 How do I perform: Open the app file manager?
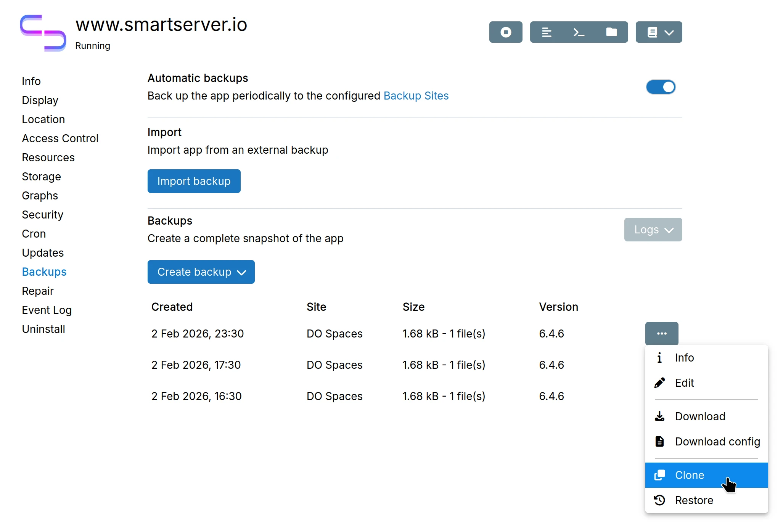(x=611, y=32)
